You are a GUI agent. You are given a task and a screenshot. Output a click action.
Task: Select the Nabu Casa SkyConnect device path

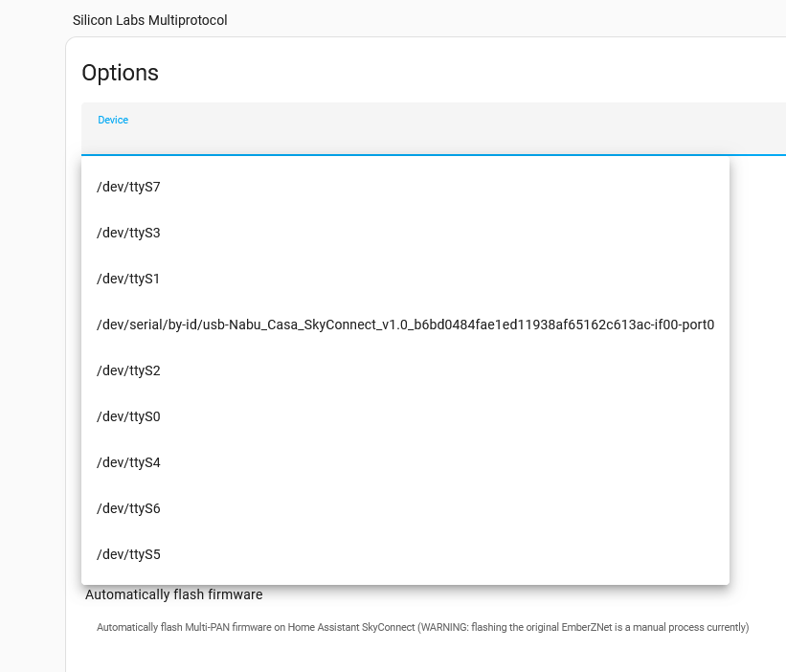(405, 325)
